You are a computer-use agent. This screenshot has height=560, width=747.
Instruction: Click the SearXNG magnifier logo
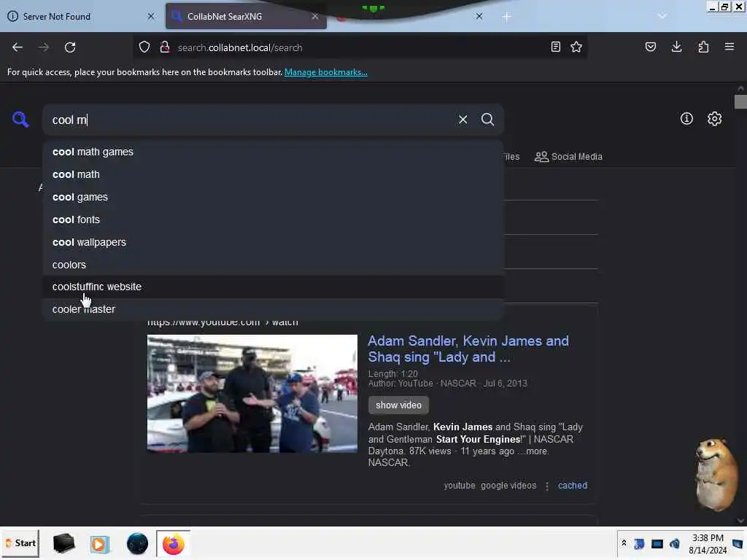[x=20, y=119]
